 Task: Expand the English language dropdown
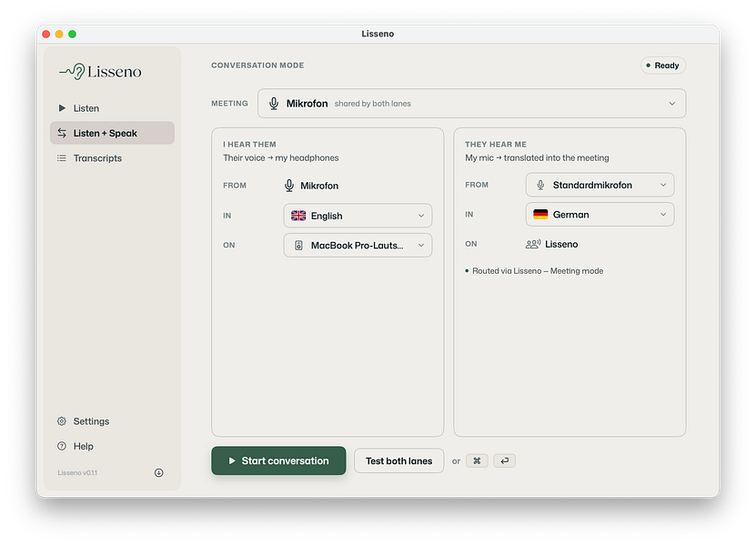pyautogui.click(x=358, y=216)
